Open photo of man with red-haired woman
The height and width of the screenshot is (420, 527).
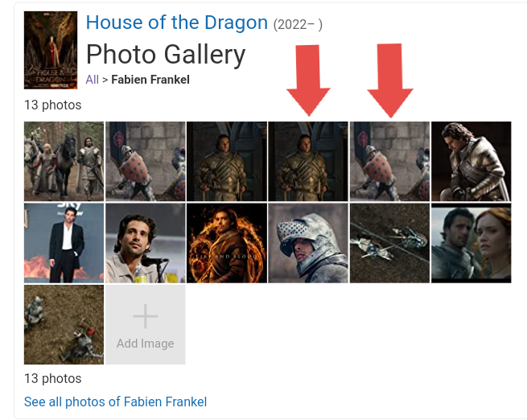coord(471,243)
